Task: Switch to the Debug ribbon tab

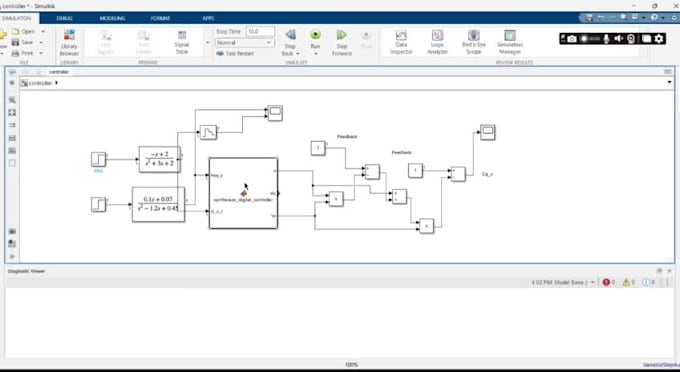Action: [64, 18]
